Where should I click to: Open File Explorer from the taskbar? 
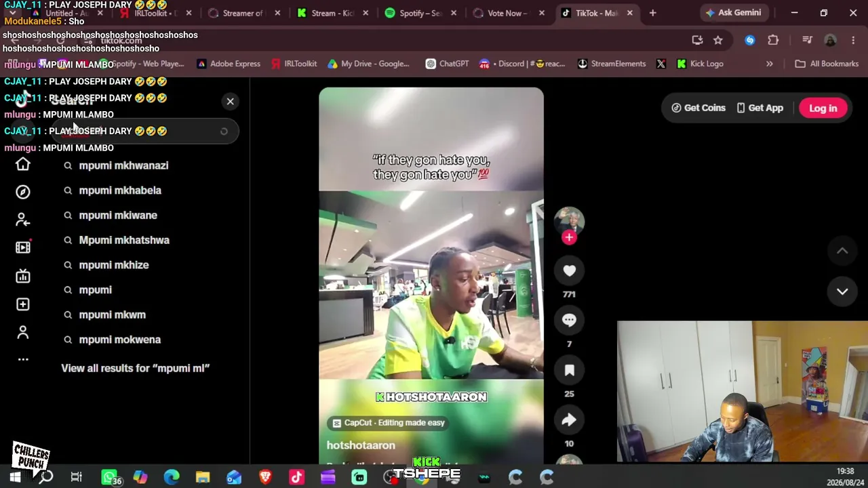click(203, 477)
